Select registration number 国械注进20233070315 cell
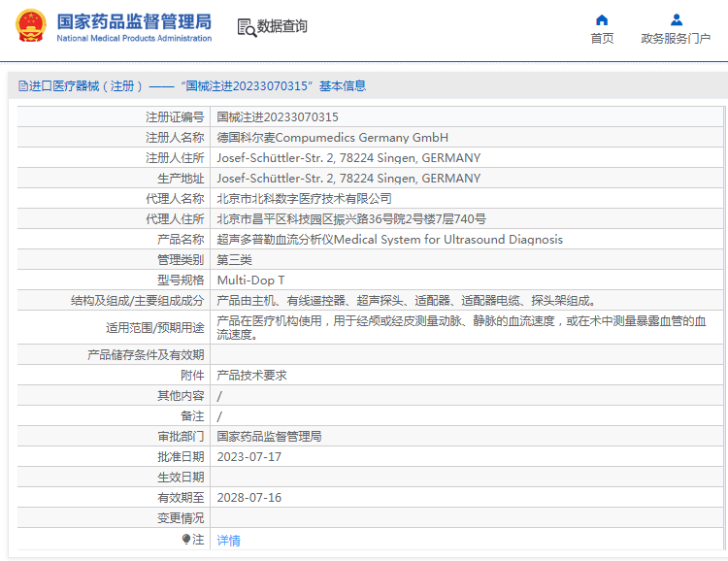Image resolution: width=728 pixels, height=561 pixels. 278,117
